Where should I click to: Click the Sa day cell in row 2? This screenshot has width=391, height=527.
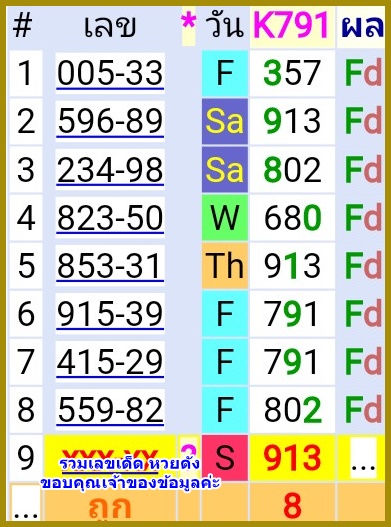pyautogui.click(x=225, y=121)
